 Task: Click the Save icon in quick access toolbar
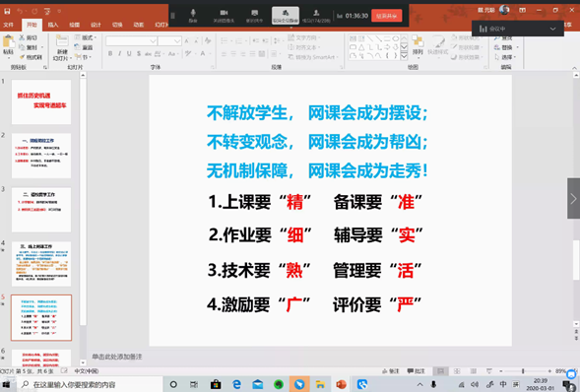coord(7,11)
